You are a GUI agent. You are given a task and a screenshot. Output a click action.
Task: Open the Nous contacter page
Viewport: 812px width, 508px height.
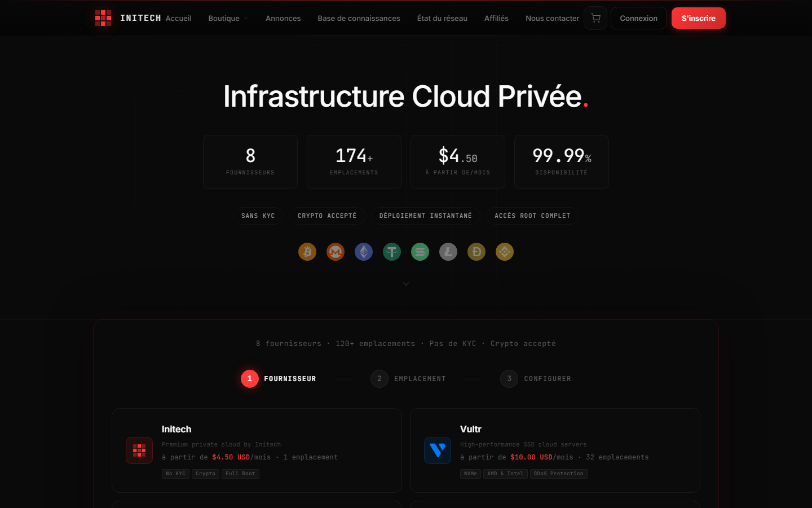coord(552,18)
